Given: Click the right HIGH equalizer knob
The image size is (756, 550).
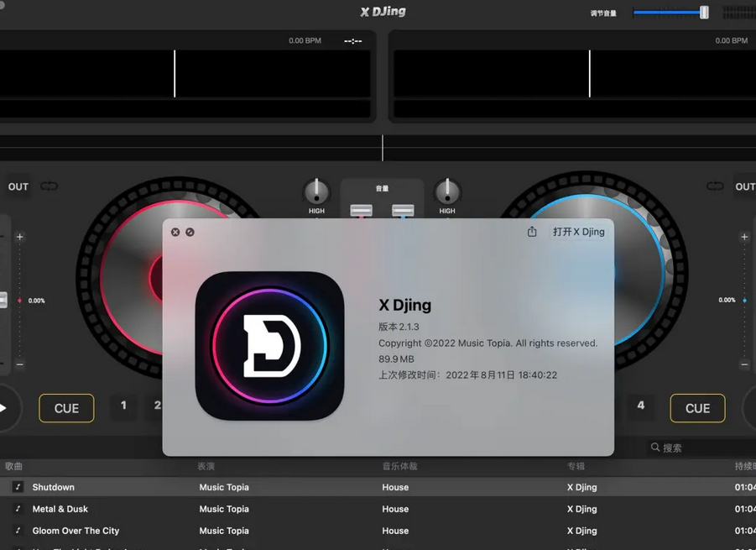Looking at the screenshot, I should click(447, 191).
